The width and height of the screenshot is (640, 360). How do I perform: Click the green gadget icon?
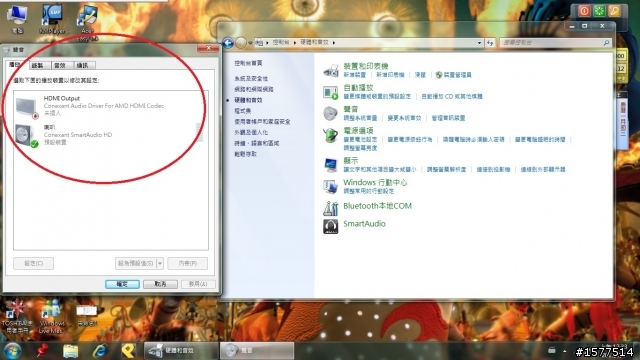pos(599,11)
